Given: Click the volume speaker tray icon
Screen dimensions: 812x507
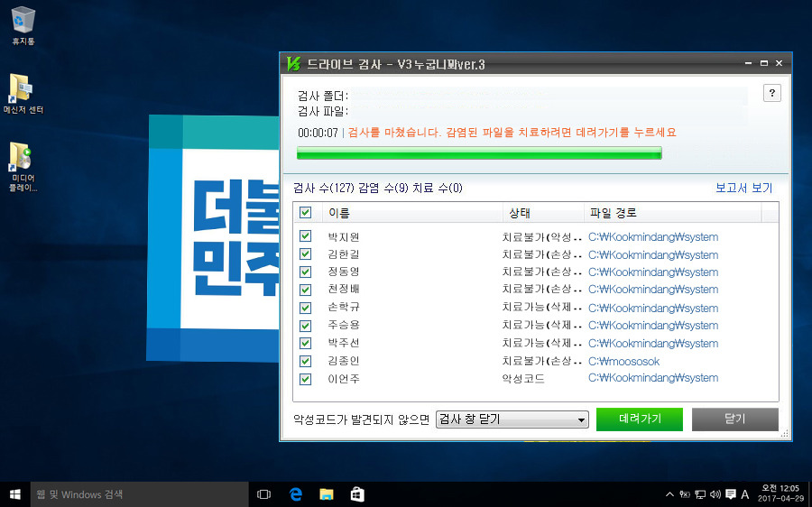Looking at the screenshot, I should (715, 494).
